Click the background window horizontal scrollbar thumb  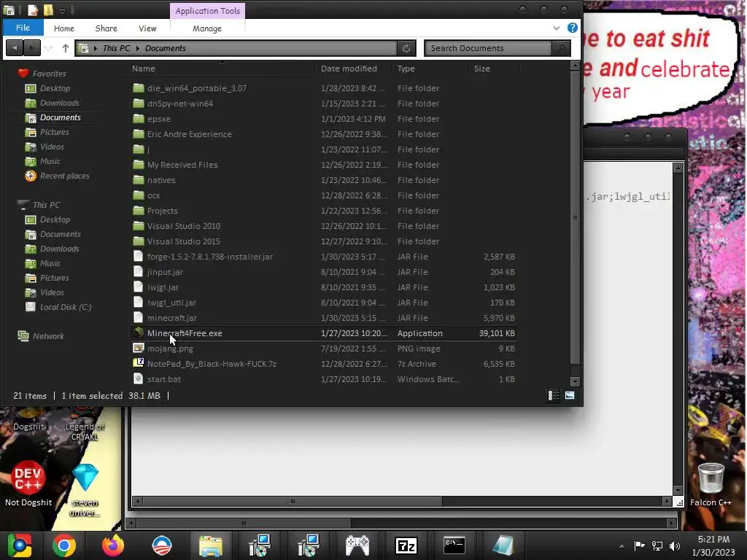coord(293,501)
